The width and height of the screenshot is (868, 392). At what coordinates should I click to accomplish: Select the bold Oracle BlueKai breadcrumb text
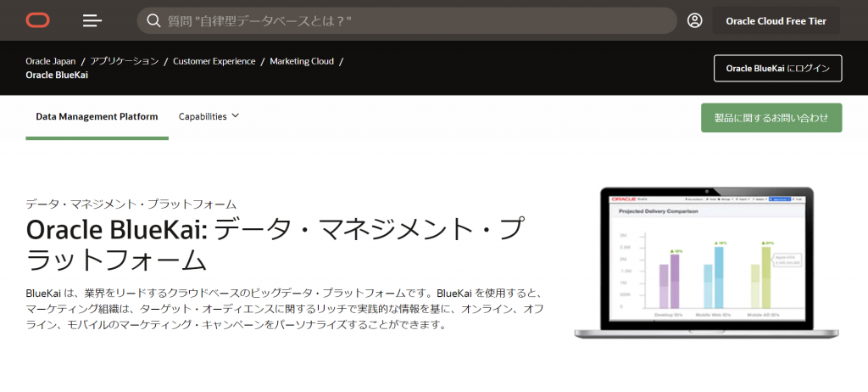pyautogui.click(x=57, y=75)
